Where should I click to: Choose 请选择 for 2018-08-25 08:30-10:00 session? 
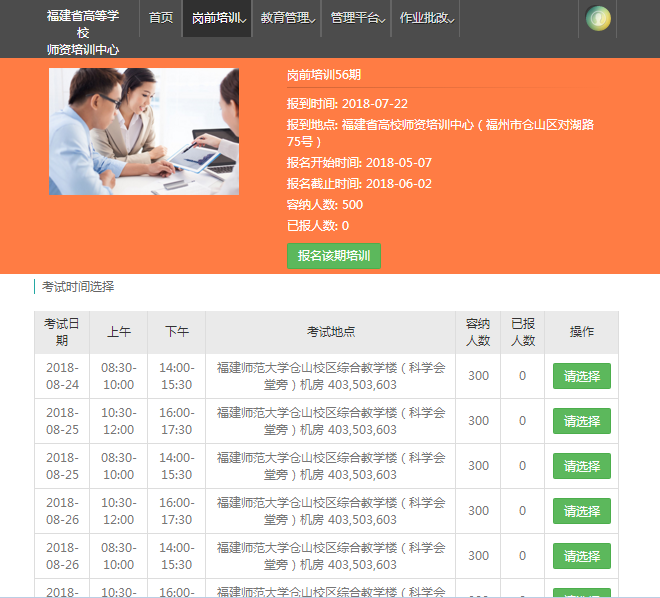coord(581,466)
